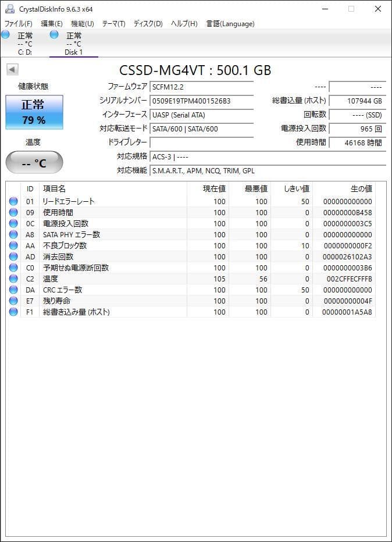Open the ディスク(D) menu
Viewport: 392px width, 542px height.
[x=148, y=24]
